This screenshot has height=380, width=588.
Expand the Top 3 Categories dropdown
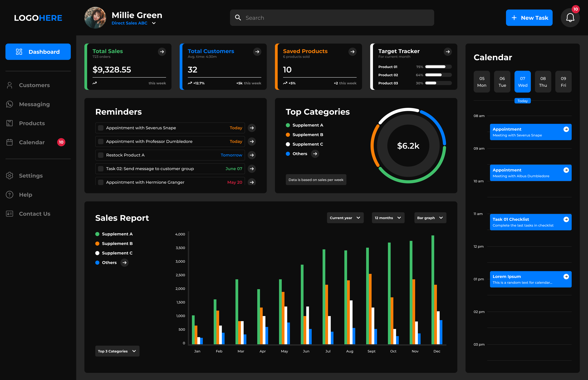(x=117, y=351)
